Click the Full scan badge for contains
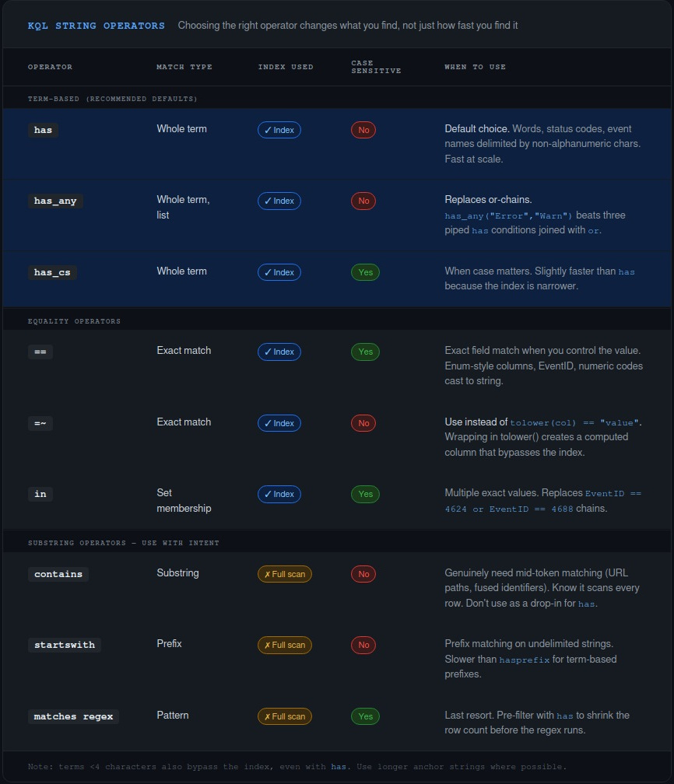The height and width of the screenshot is (784, 674). (284, 574)
